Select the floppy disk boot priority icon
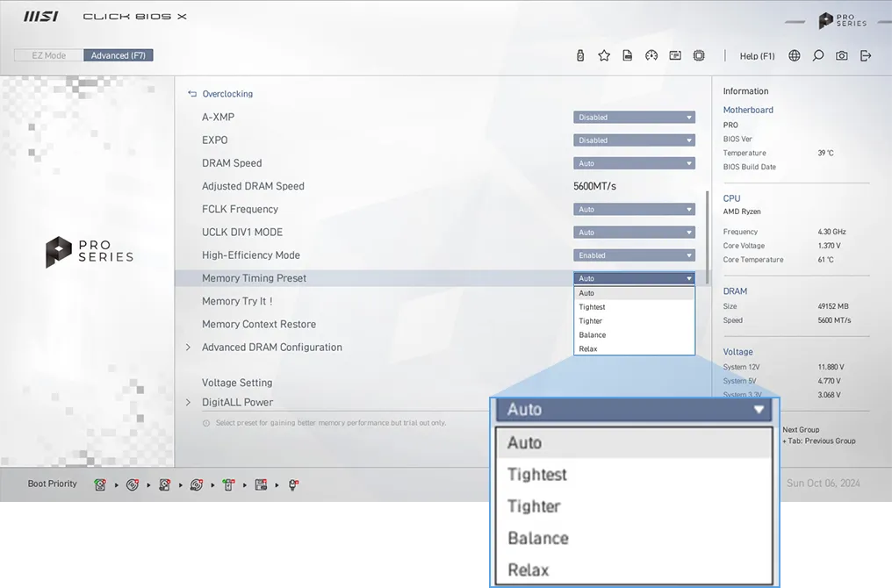Image resolution: width=892 pixels, height=588 pixels. (261, 484)
